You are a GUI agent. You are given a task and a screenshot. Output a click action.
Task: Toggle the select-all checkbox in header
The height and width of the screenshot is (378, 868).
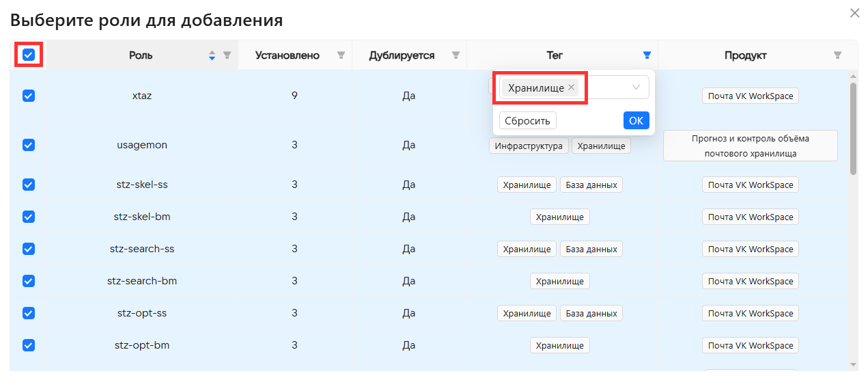29,55
